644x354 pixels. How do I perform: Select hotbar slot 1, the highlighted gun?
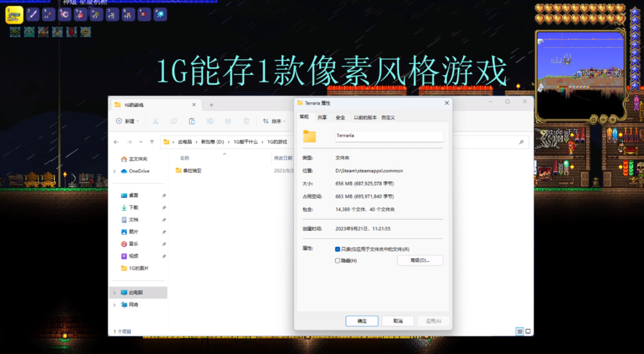[x=14, y=15]
